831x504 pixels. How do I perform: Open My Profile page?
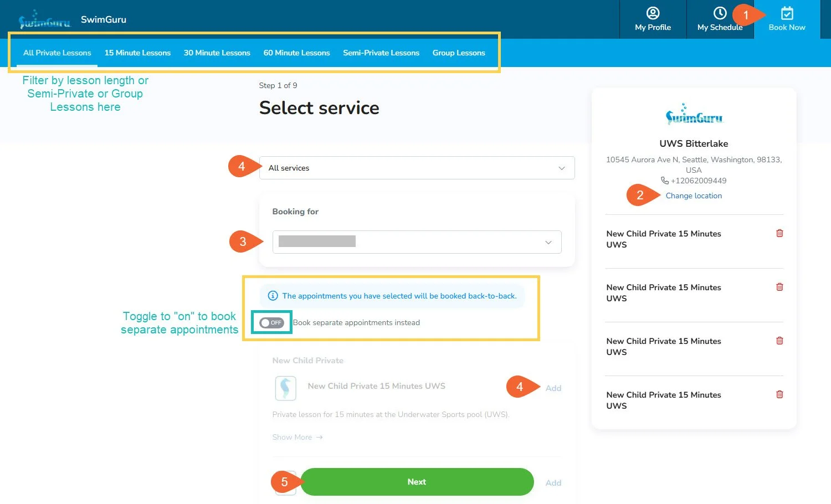click(x=653, y=19)
